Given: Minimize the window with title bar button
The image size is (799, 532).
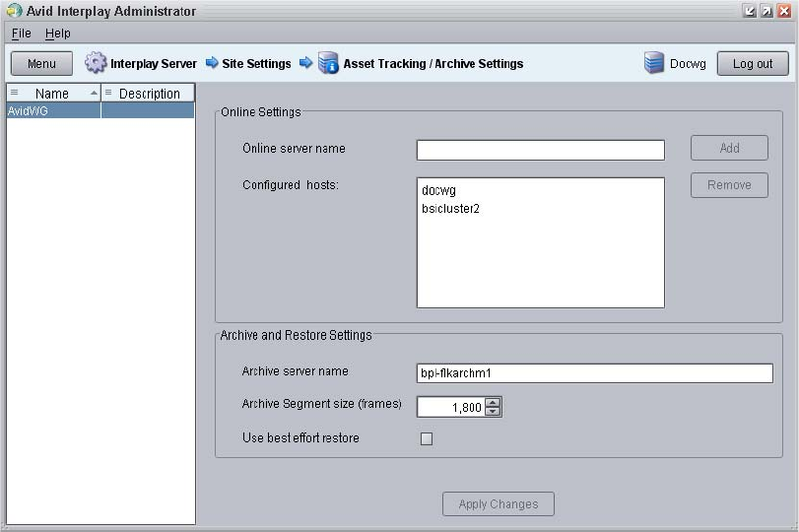Looking at the screenshot, I should click(x=749, y=11).
